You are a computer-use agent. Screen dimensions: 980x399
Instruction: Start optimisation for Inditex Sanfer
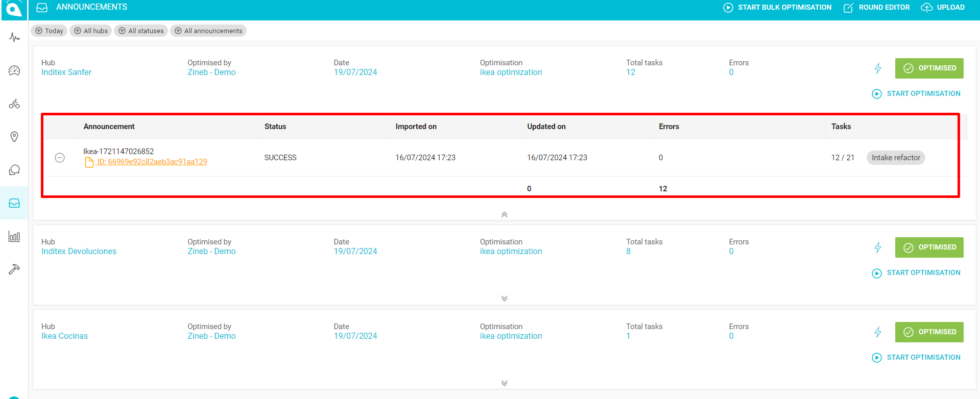point(916,94)
